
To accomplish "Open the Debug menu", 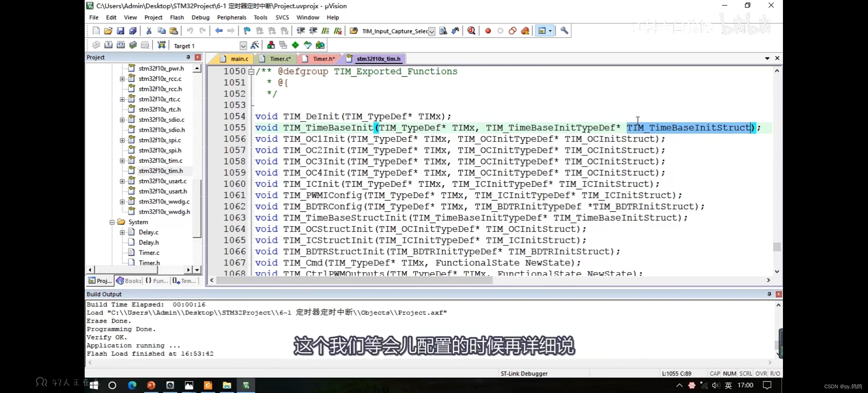I will coord(200,17).
